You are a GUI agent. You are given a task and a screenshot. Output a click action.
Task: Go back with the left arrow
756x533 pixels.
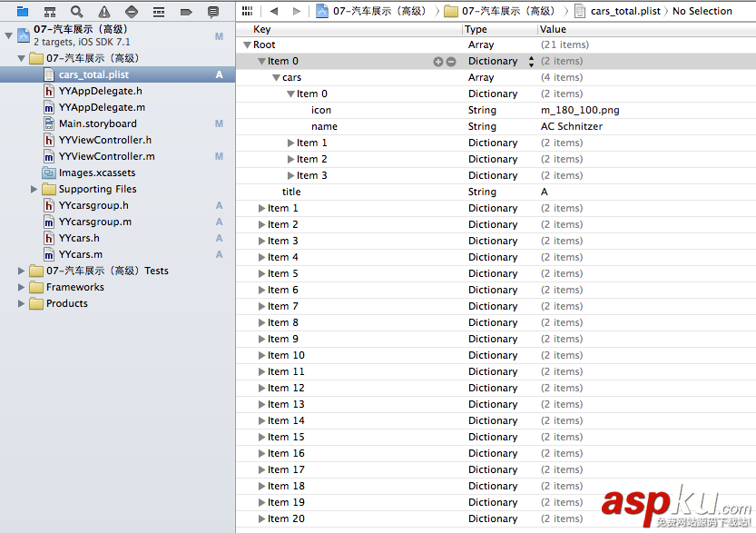274,11
